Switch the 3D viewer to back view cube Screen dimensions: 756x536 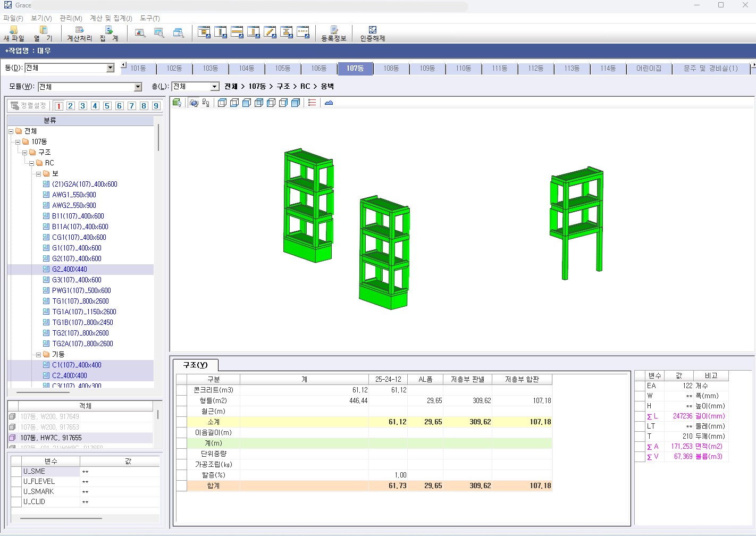point(259,103)
